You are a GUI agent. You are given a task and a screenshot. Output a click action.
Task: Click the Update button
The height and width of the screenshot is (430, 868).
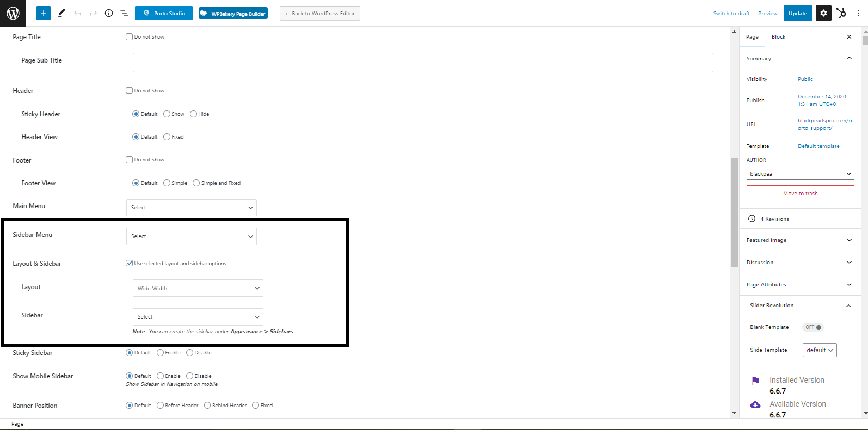(798, 13)
